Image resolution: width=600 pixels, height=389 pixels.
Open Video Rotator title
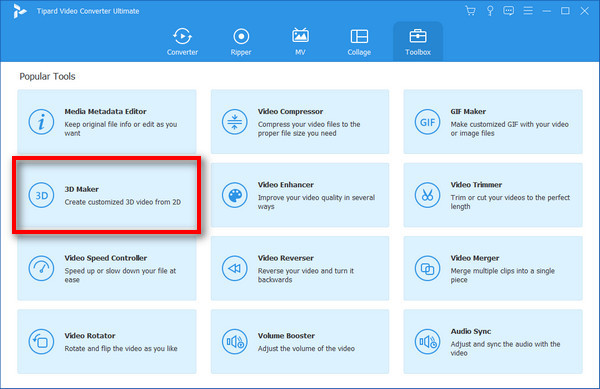point(90,335)
